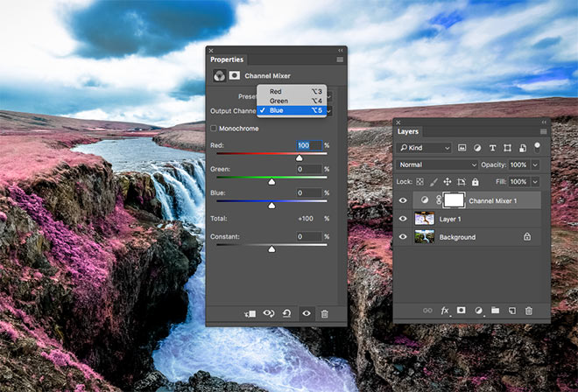Add layer style fx icon

[445, 311]
